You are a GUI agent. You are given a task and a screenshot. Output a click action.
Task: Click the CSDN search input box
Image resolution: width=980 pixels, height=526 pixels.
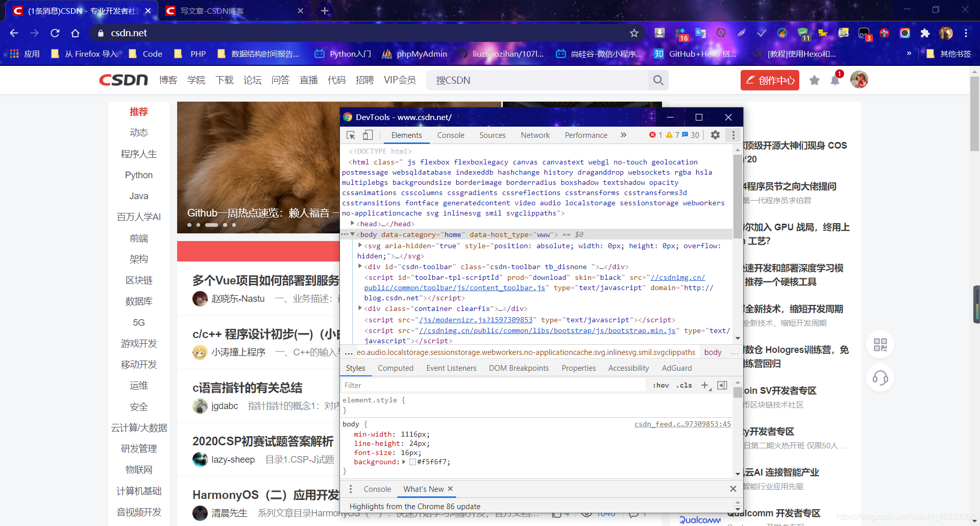(537, 80)
